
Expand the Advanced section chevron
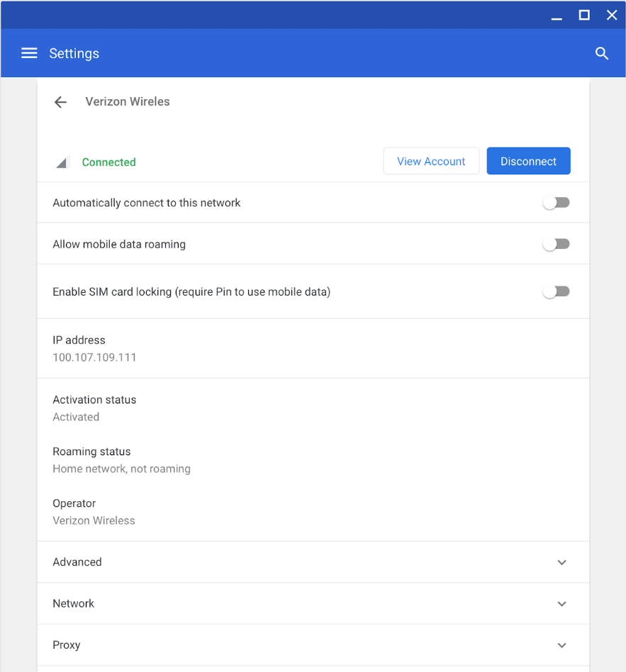click(x=561, y=562)
